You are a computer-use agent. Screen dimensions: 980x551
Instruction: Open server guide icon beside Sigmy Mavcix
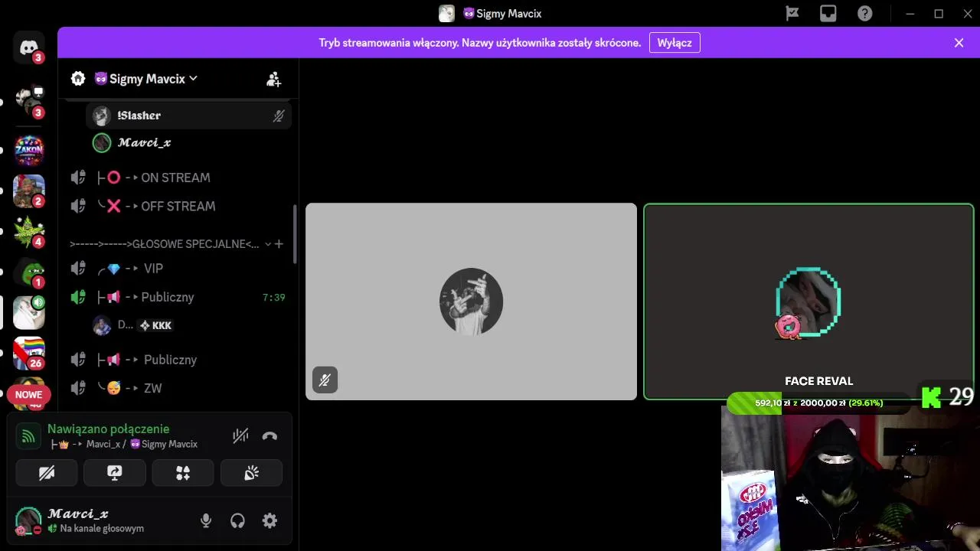78,78
